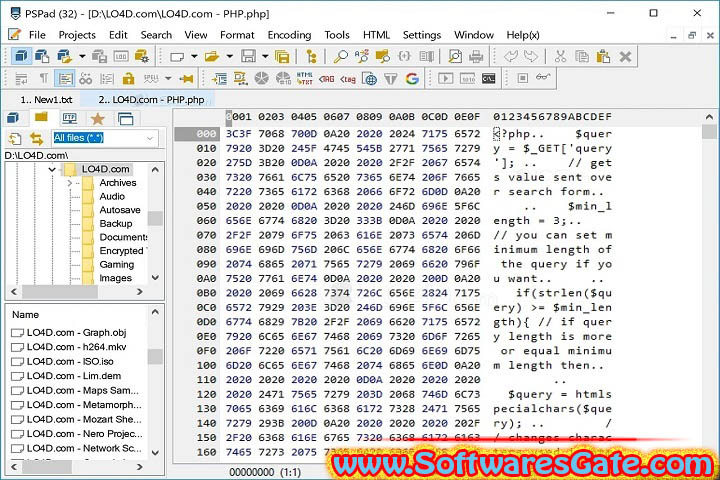
Task: Click the Delete X icon in toolbar
Action: 625,56
